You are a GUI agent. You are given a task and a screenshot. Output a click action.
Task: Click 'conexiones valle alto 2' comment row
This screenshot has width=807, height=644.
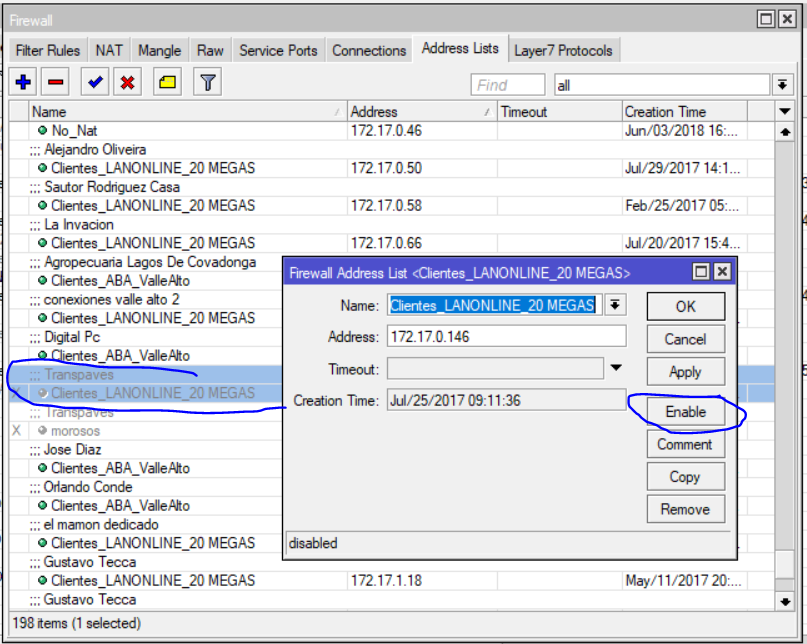click(x=147, y=300)
